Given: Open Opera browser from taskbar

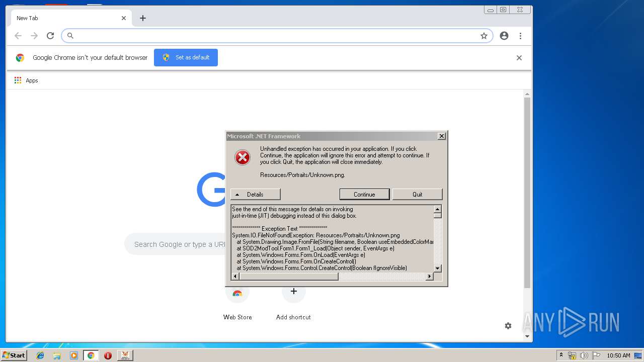Looking at the screenshot, I should tap(108, 355).
